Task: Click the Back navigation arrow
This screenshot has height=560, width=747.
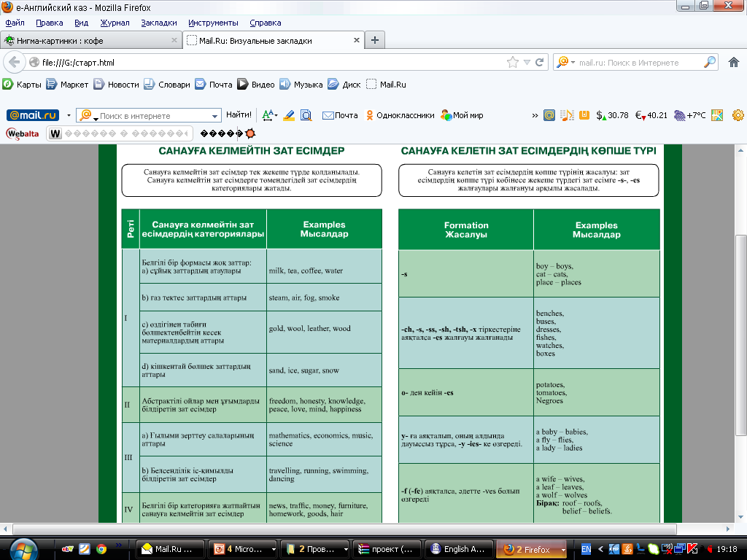Action: [13, 63]
